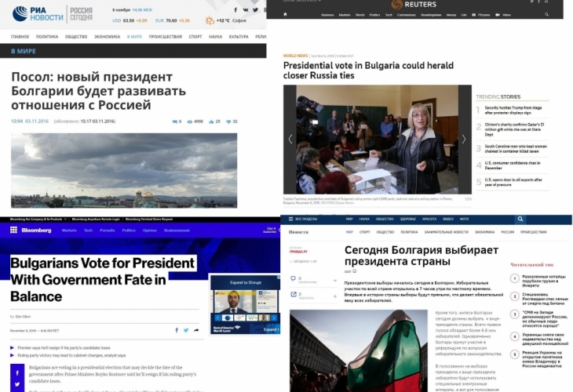Share Bloomberg article via Facebook icon near date

click(177, 330)
